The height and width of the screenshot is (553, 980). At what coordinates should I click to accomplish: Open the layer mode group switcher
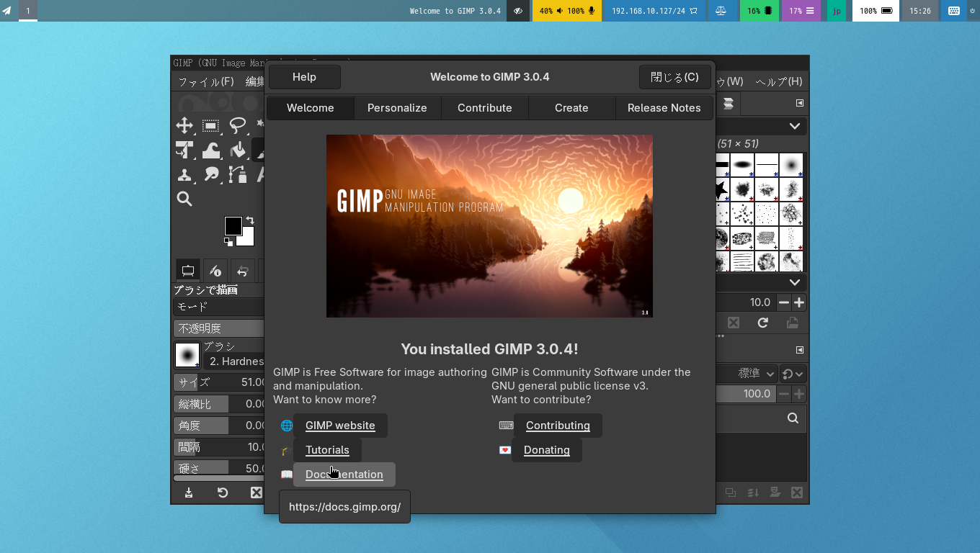793,374
